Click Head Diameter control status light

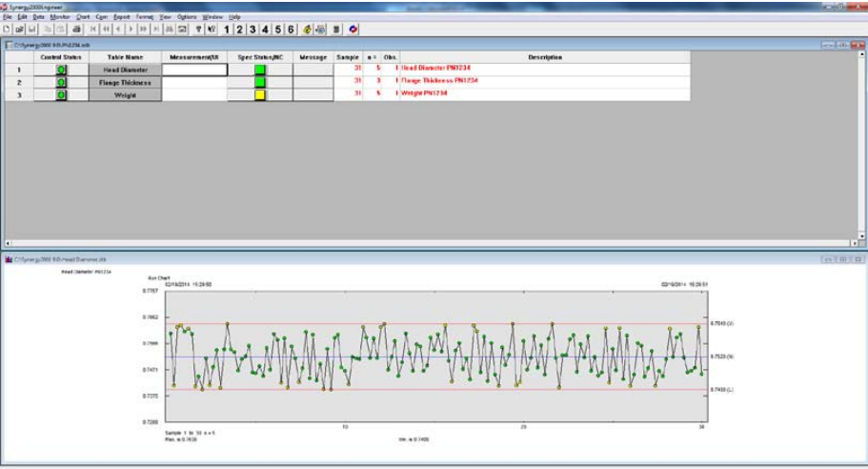61,70
